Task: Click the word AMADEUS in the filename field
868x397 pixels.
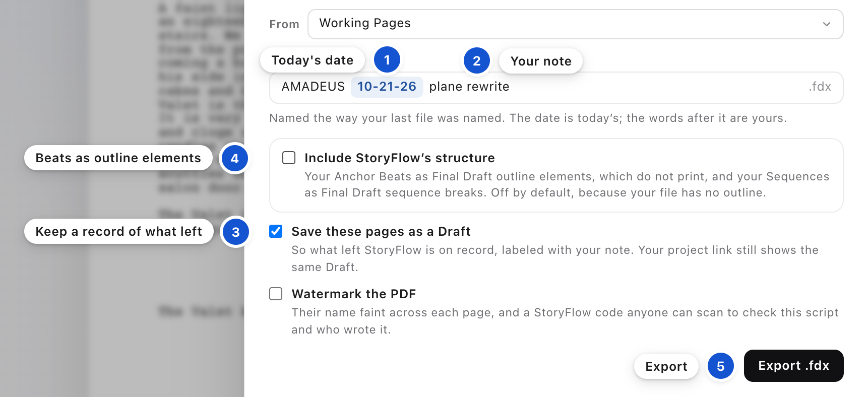Action: (313, 87)
